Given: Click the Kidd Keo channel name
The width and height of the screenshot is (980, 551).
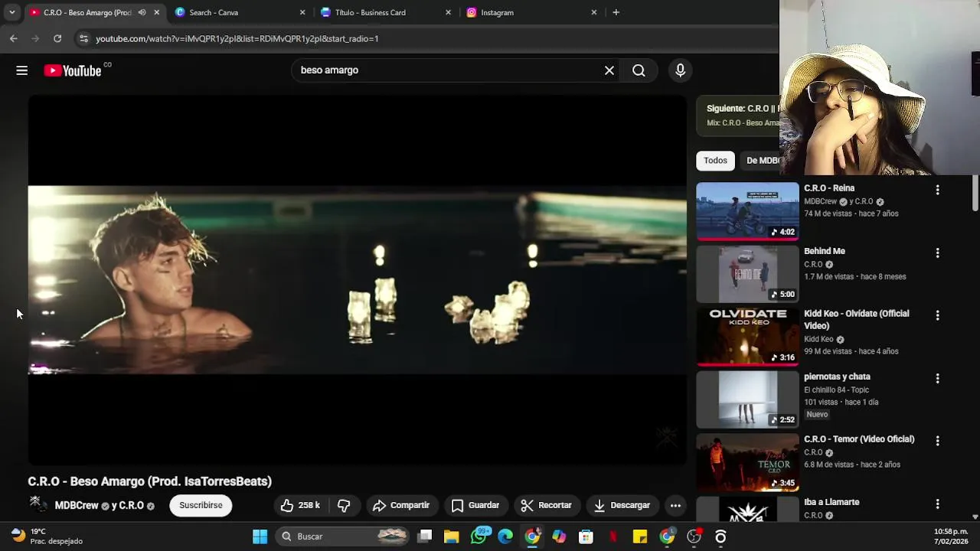Looking at the screenshot, I should tap(818, 339).
